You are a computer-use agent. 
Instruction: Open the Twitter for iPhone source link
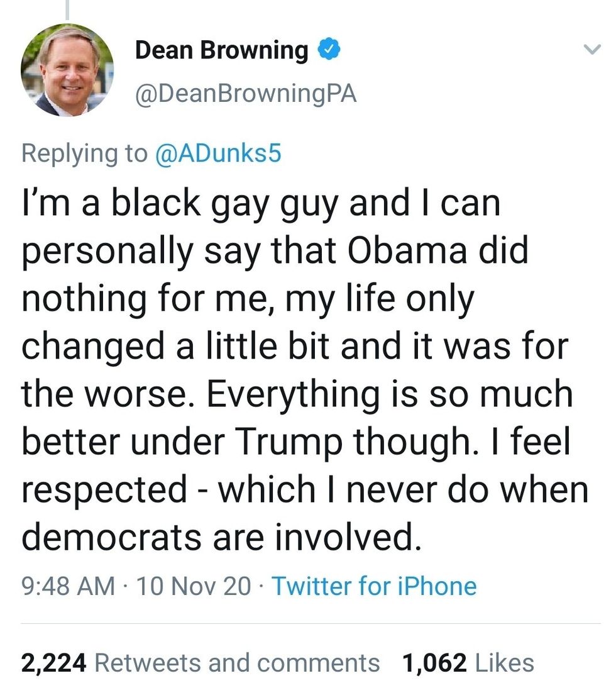[374, 586]
